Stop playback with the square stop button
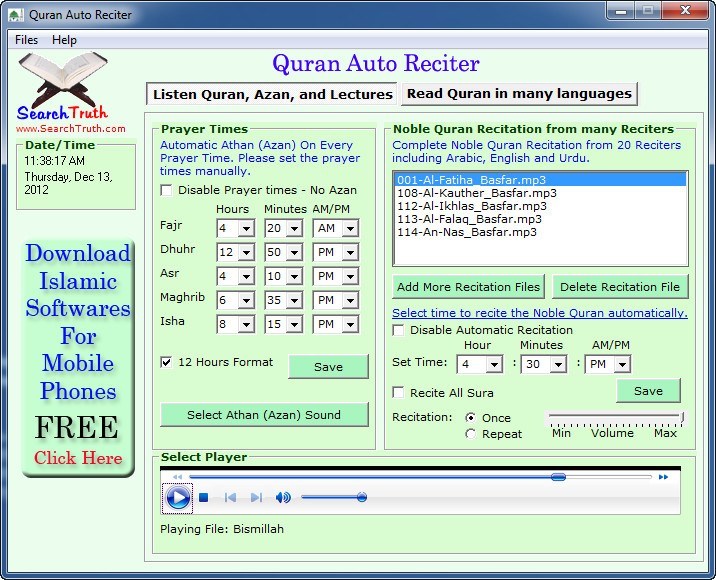The width and height of the screenshot is (716, 580). coord(204,497)
